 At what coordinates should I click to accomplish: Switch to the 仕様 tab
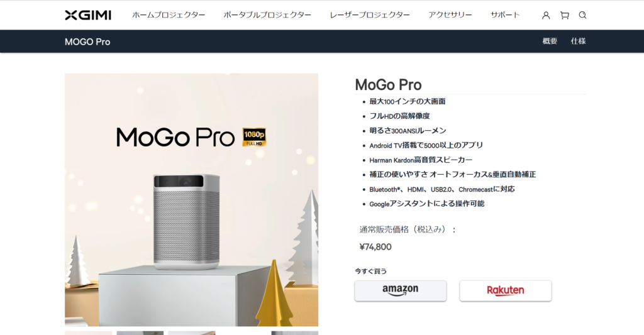tap(578, 41)
